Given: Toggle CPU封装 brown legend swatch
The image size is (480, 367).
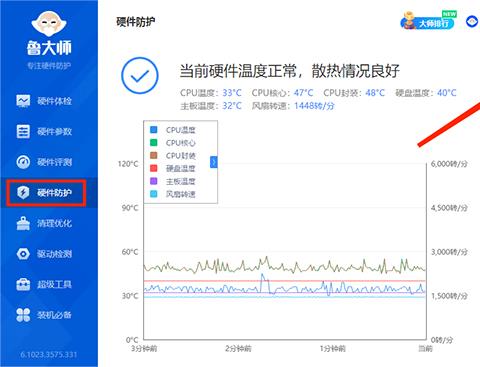Looking at the screenshot, I should 154,155.
